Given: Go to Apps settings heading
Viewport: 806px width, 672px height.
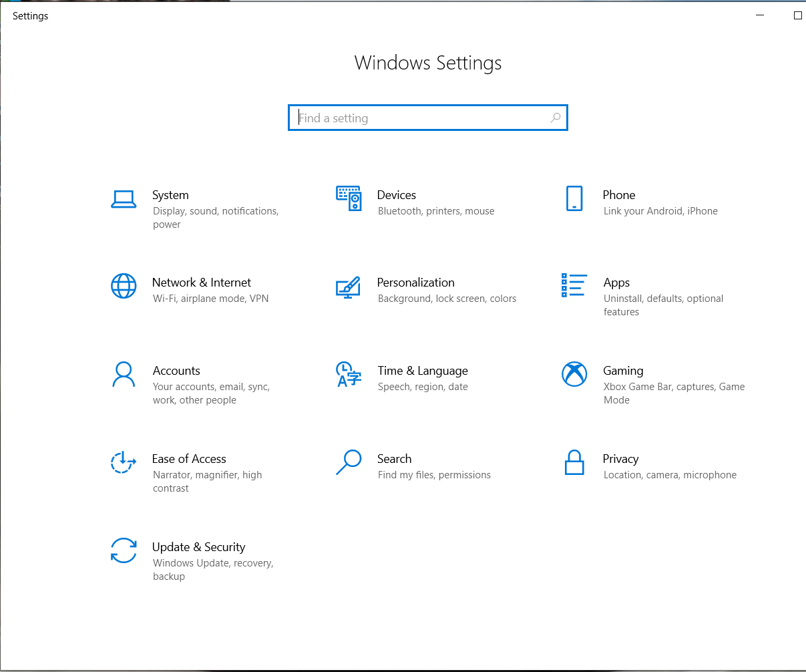Looking at the screenshot, I should pyautogui.click(x=616, y=283).
